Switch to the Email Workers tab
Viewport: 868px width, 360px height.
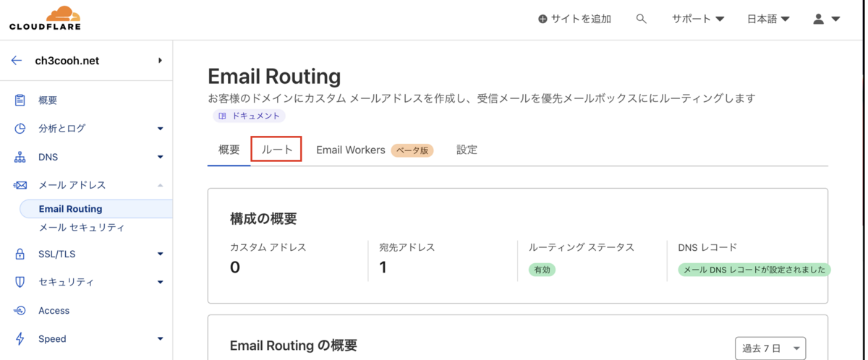[x=351, y=150]
